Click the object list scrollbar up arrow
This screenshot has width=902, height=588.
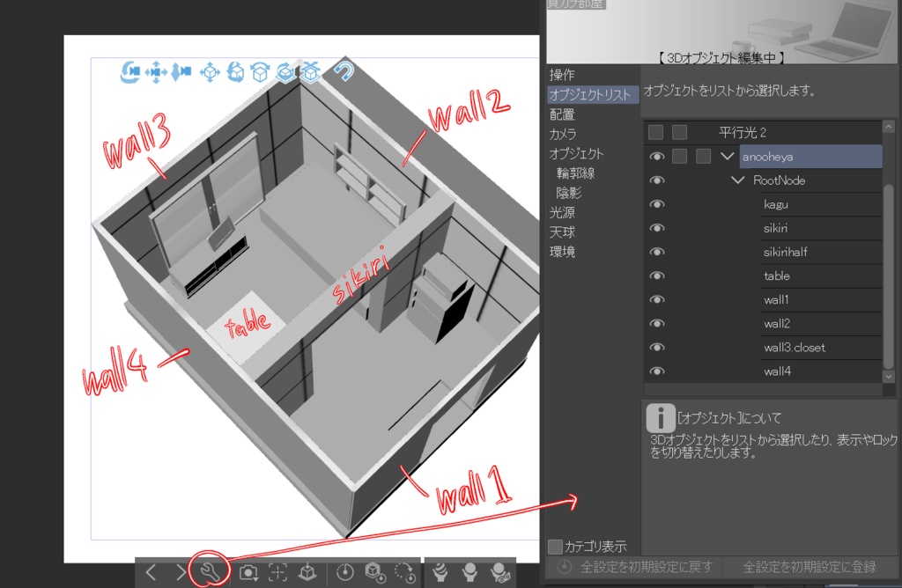(x=889, y=127)
